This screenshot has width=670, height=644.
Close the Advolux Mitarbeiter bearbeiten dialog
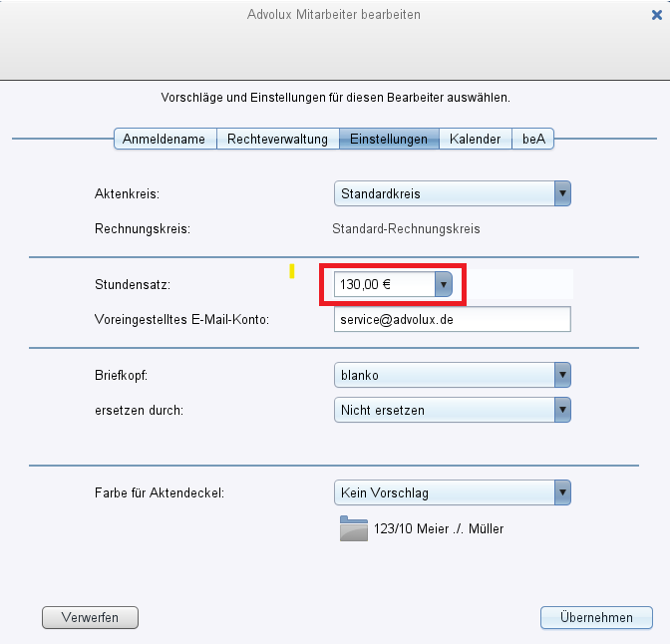[657, 15]
